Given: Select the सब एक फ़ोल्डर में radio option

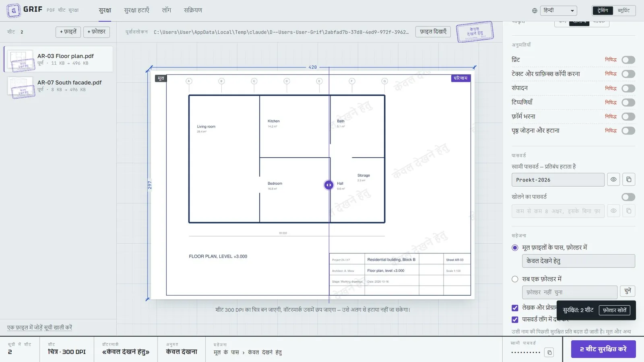Looking at the screenshot, I should [x=515, y=279].
